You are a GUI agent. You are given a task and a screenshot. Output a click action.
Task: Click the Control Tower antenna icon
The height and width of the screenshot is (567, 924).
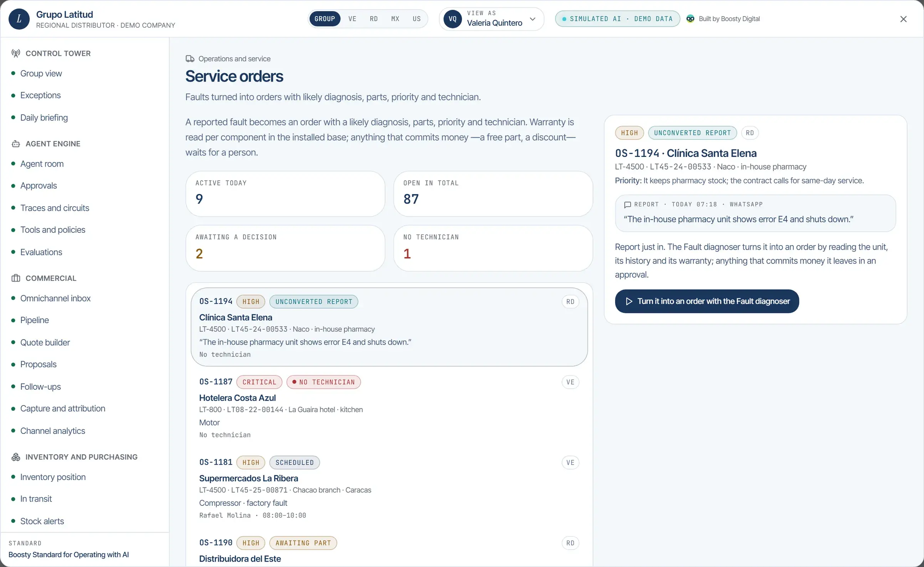16,53
